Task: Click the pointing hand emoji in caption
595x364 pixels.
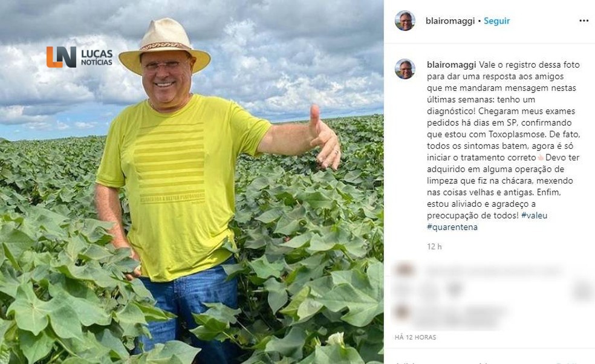Action: coord(541,157)
